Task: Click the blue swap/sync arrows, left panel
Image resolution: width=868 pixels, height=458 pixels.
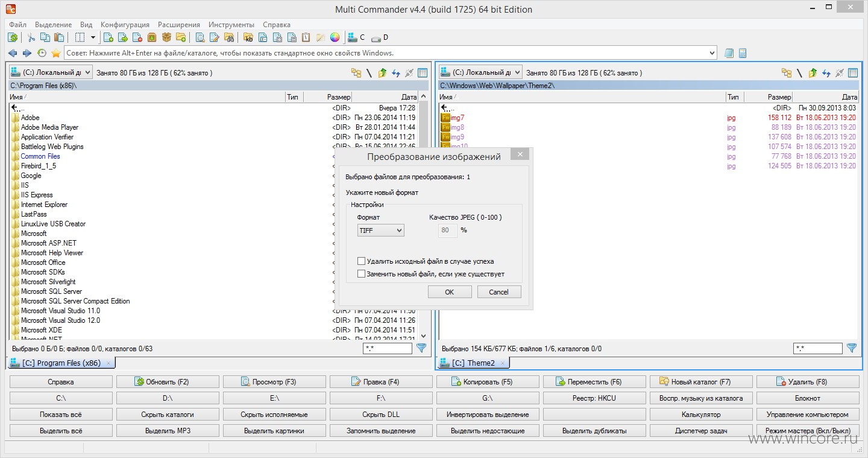Action: [396, 73]
